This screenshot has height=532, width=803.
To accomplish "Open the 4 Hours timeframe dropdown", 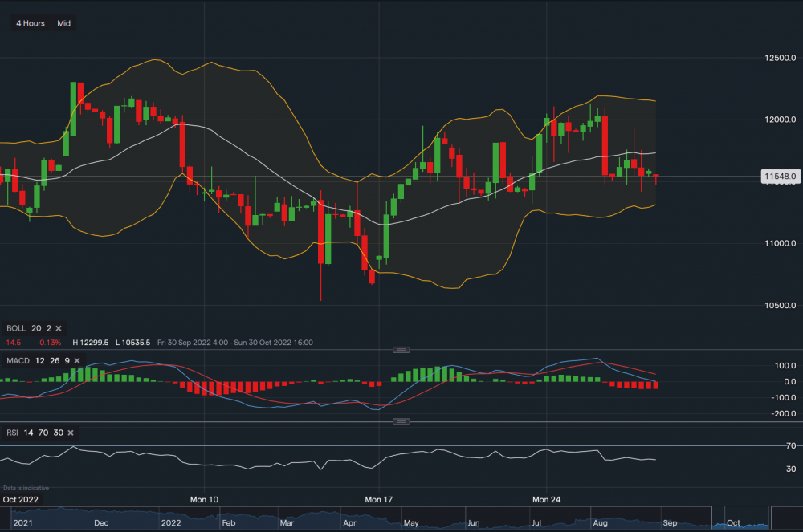I will 31,23.
